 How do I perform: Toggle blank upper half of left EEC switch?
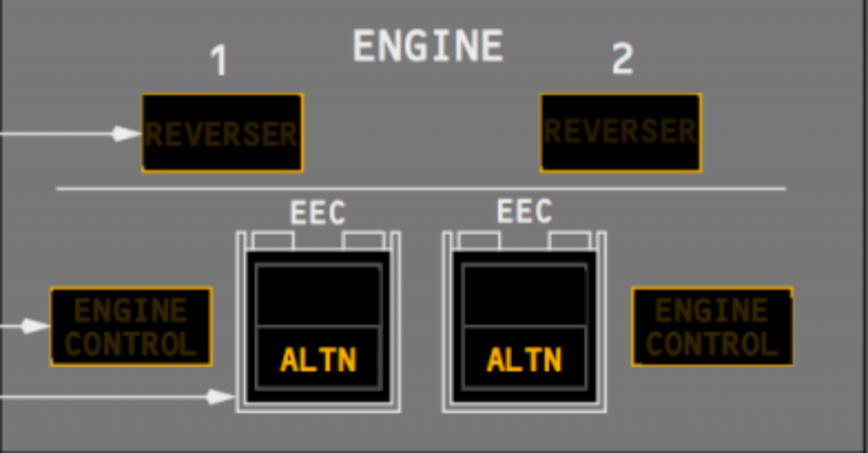coord(319,296)
